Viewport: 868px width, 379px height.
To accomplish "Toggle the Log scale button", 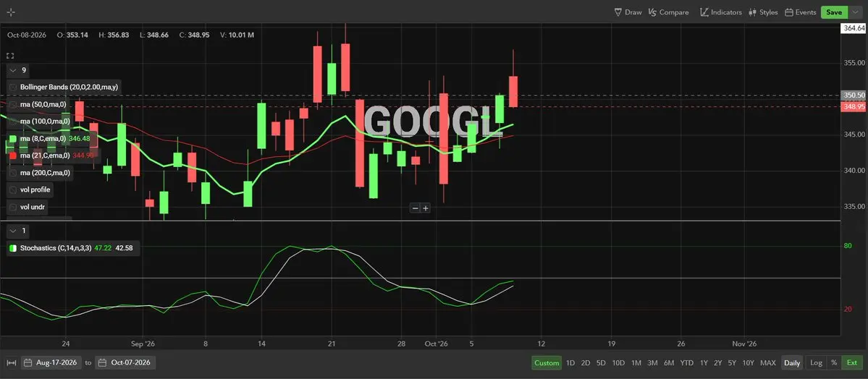I will tap(816, 363).
